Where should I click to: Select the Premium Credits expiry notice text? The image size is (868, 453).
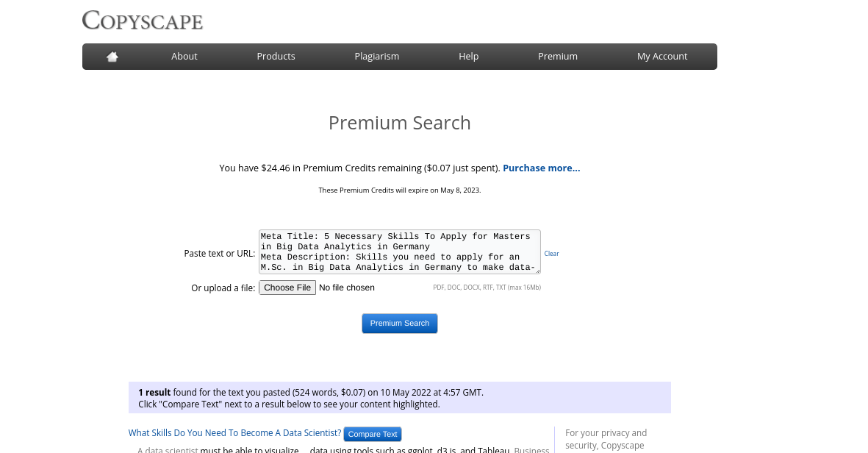tap(400, 190)
